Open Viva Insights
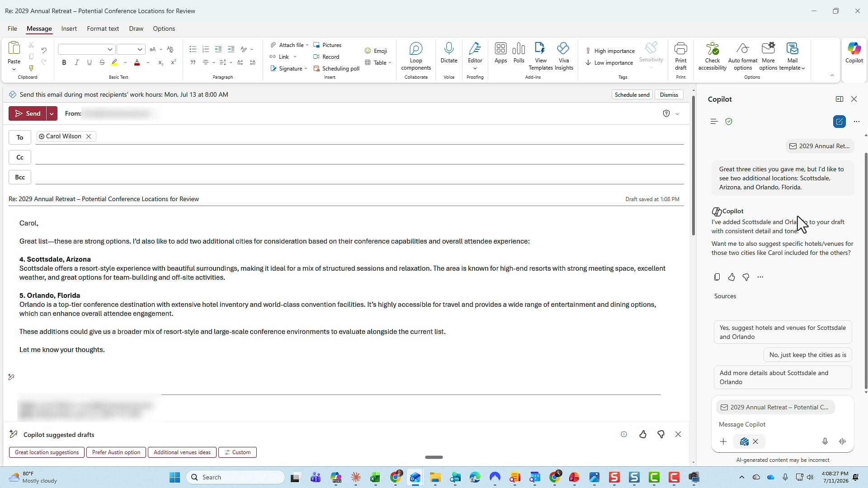868x488 pixels. tap(563, 56)
